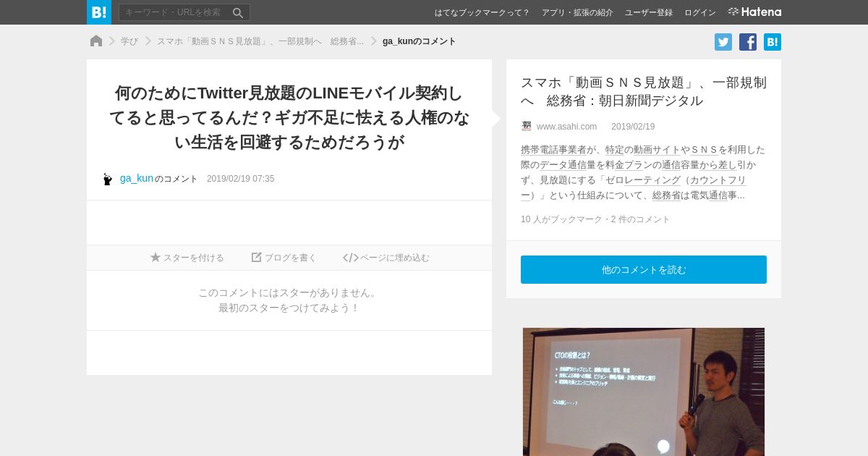The image size is (868, 456).
Task: Open ユーザー登録 link
Action: 649,12
